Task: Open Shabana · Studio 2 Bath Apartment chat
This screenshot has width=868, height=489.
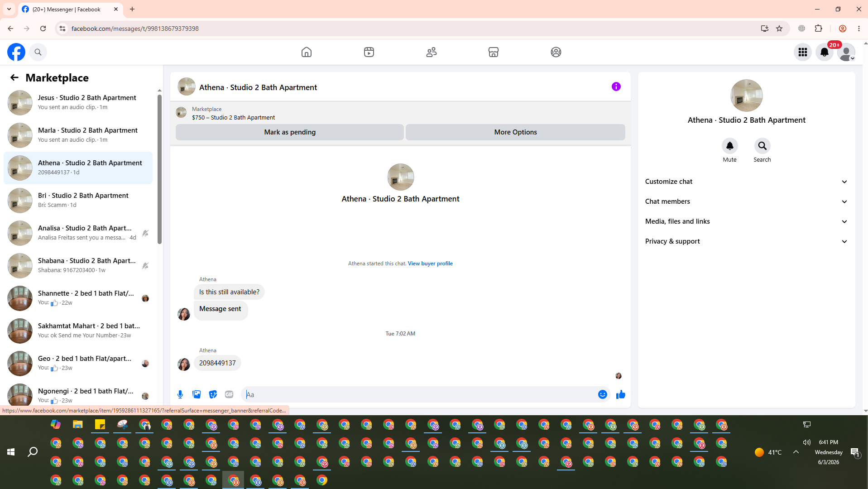Action: (x=78, y=265)
